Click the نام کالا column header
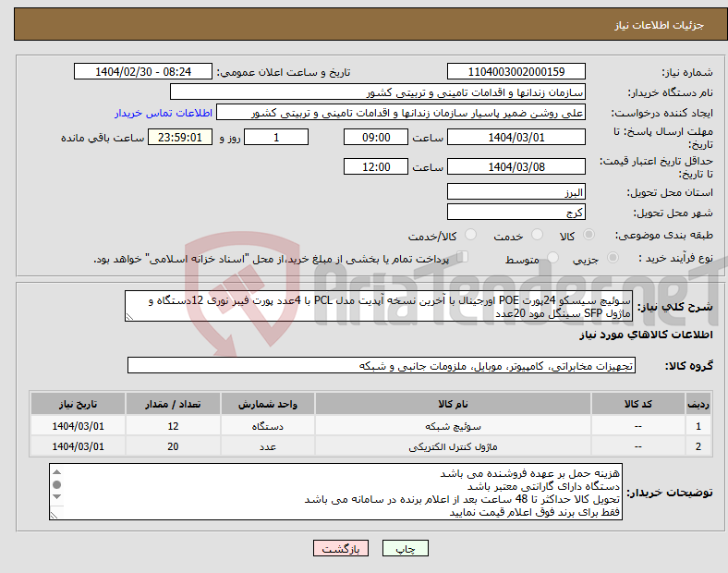The image size is (728, 573). click(453, 404)
